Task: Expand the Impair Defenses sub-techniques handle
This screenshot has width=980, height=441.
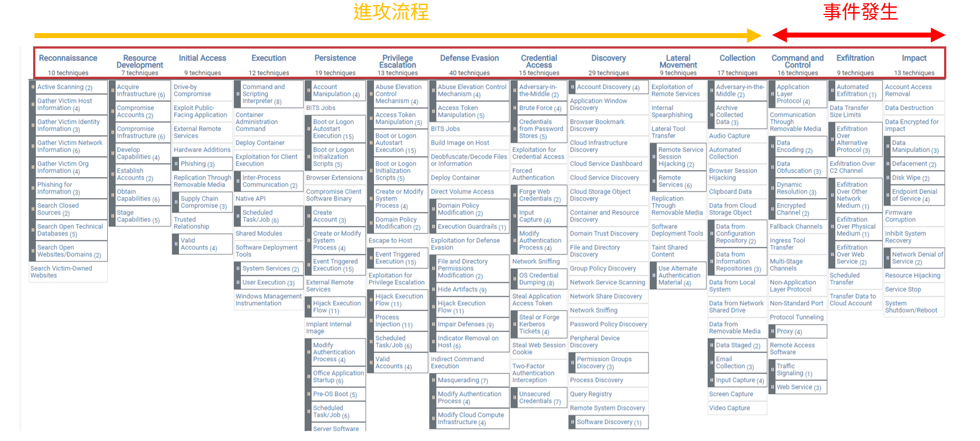Action: coord(433,325)
